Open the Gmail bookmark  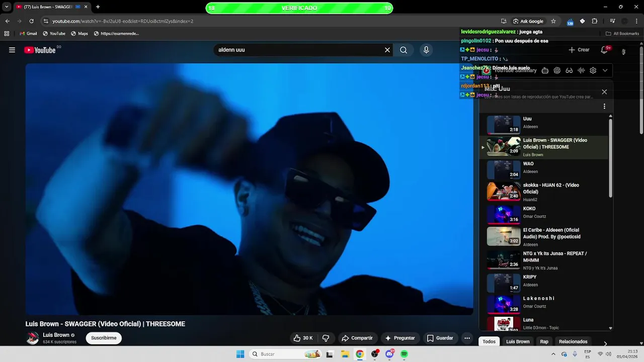[28, 34]
